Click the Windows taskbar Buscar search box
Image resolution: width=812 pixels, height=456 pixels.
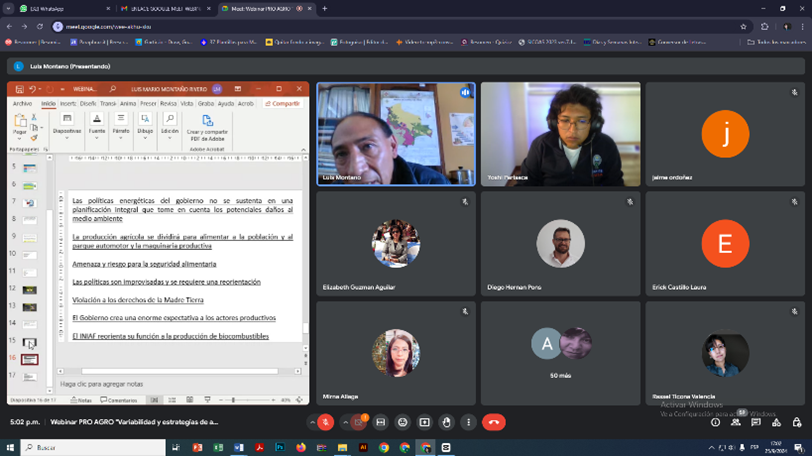(x=90, y=447)
